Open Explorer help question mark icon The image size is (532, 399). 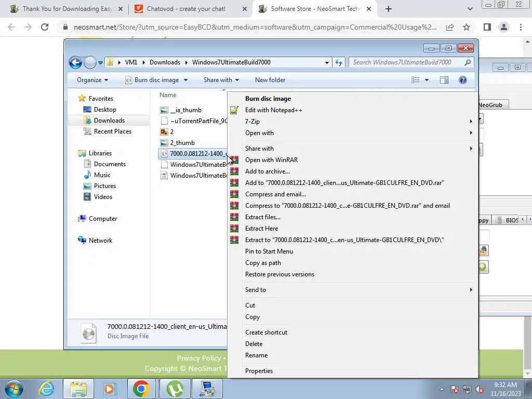pyautogui.click(x=463, y=80)
